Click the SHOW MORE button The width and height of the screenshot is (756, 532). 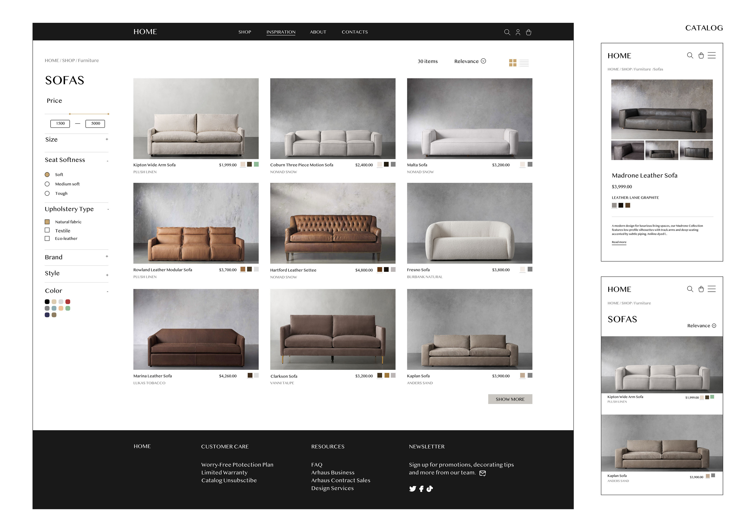510,399
